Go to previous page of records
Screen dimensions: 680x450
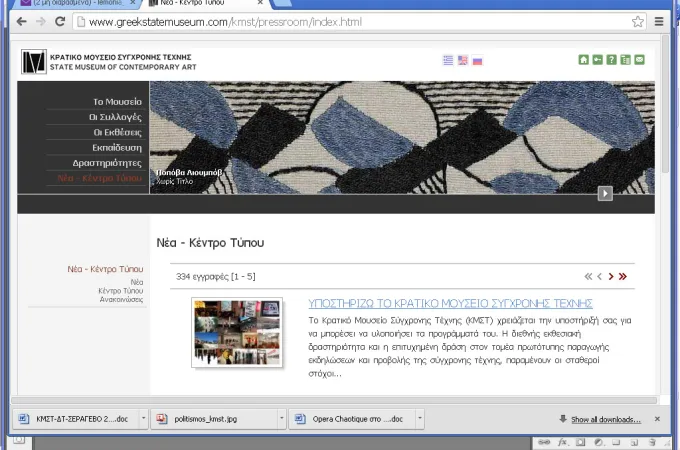[599, 276]
